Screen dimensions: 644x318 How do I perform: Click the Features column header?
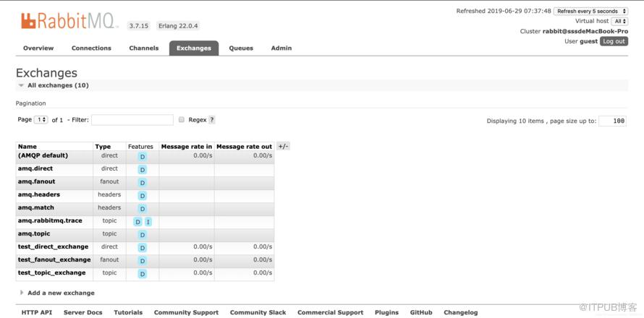(x=140, y=147)
